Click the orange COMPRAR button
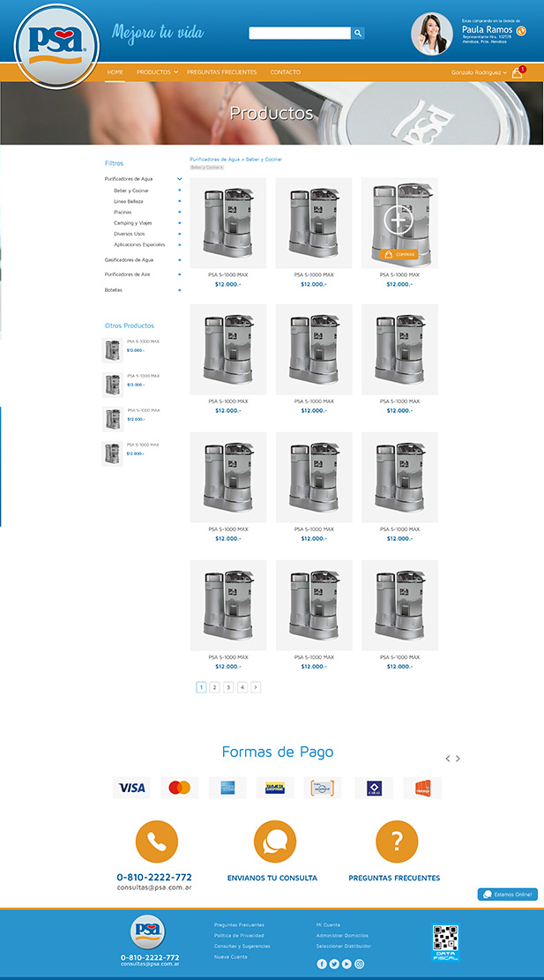 click(x=399, y=254)
